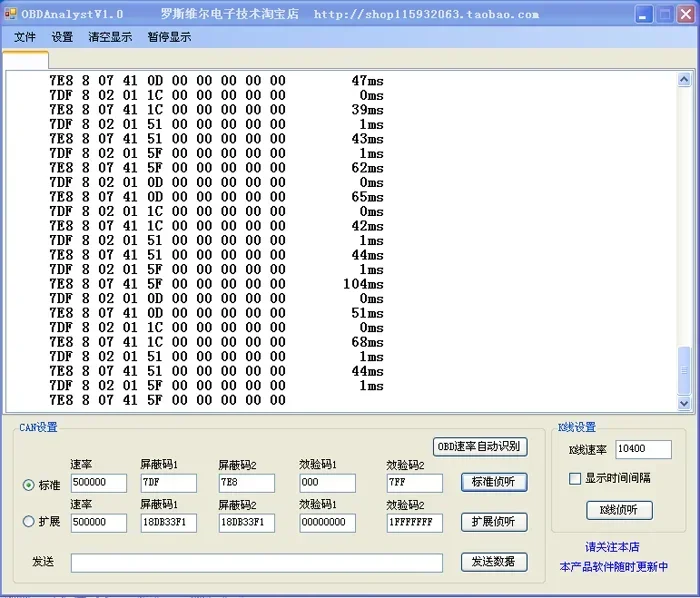Click the scrollbar down arrow in log view
The image size is (700, 598).
click(684, 403)
